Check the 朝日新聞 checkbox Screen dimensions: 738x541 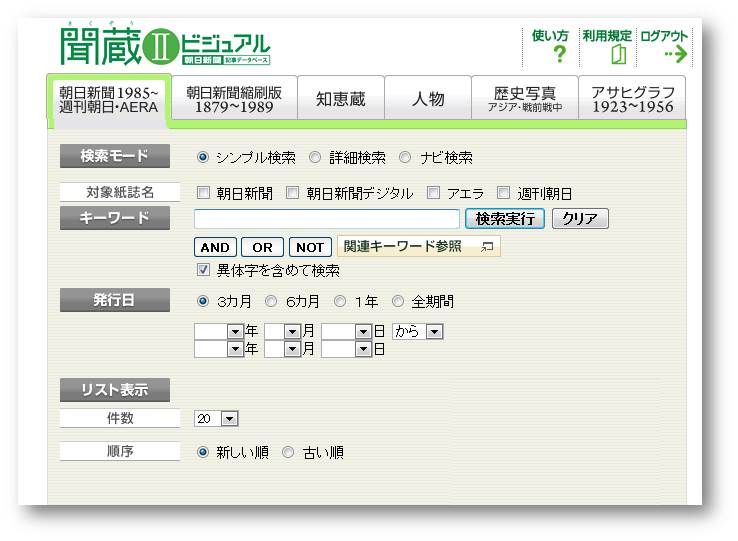pyautogui.click(x=203, y=193)
